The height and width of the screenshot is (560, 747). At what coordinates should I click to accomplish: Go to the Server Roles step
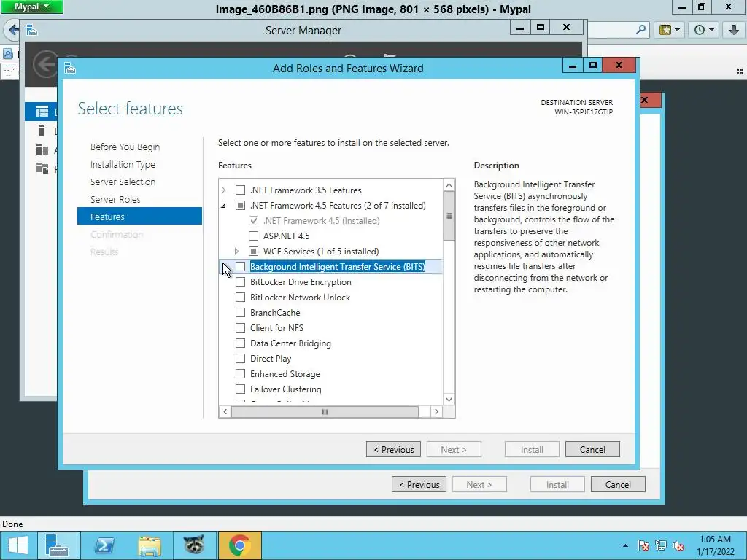(x=115, y=199)
